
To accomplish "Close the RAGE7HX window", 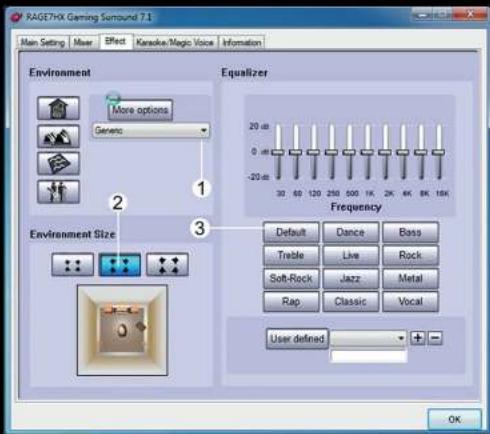I will coord(470,14).
